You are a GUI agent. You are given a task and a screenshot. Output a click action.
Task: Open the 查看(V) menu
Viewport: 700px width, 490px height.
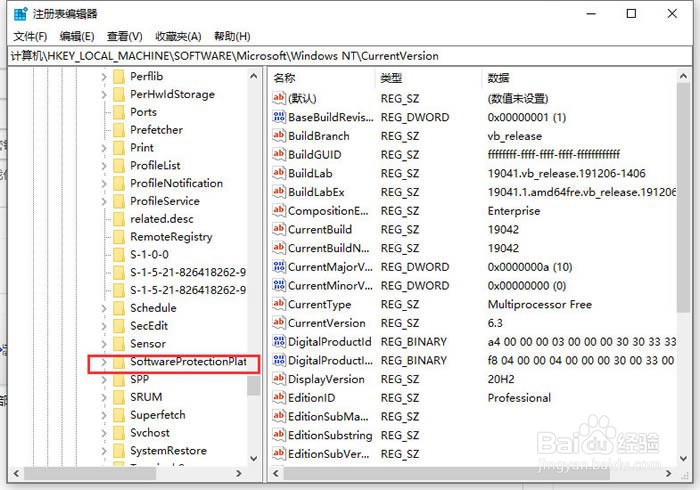click(125, 36)
